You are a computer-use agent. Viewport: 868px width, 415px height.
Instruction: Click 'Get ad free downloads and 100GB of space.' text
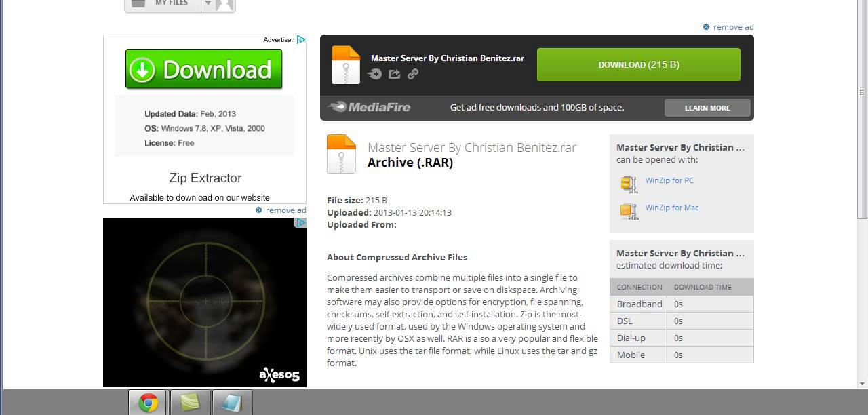537,108
